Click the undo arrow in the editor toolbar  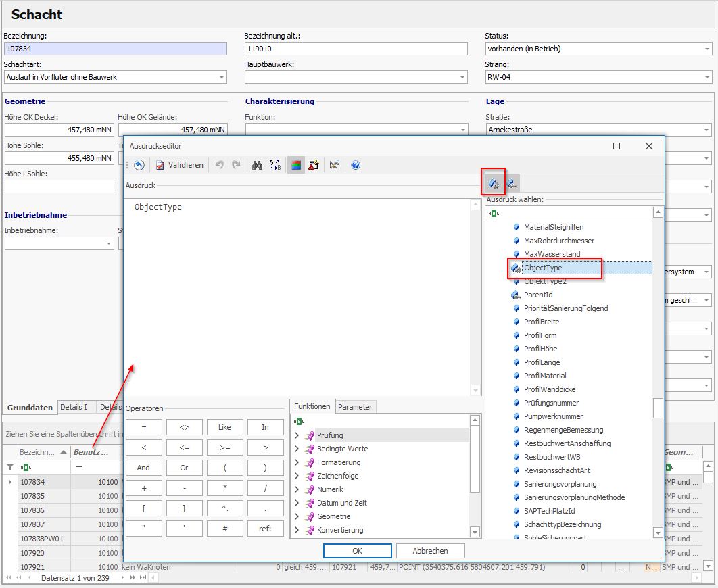click(x=219, y=165)
